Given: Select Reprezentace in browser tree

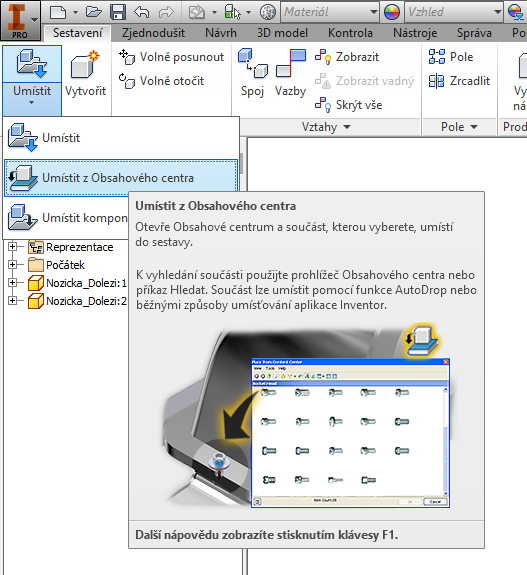Looking at the screenshot, I should tap(79, 247).
